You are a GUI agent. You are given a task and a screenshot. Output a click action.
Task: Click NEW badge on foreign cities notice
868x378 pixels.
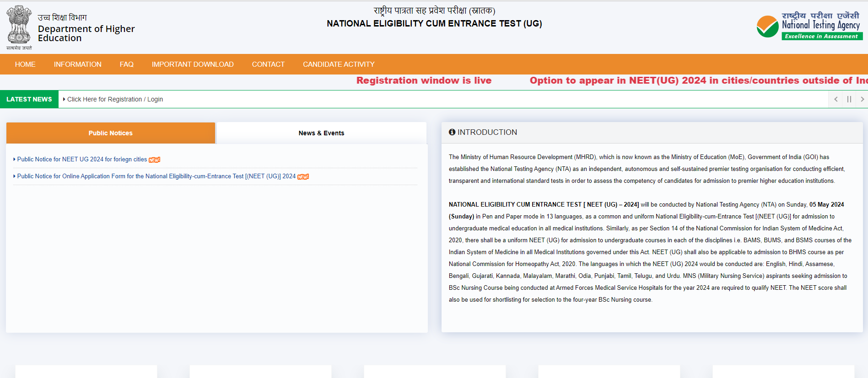coord(154,160)
